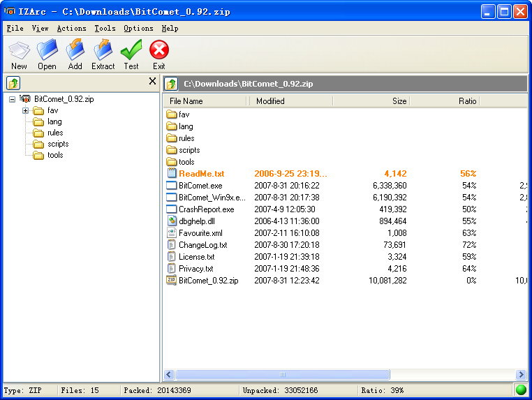Click the CrashReport.exe file icon
532x400 pixels.
click(172, 209)
